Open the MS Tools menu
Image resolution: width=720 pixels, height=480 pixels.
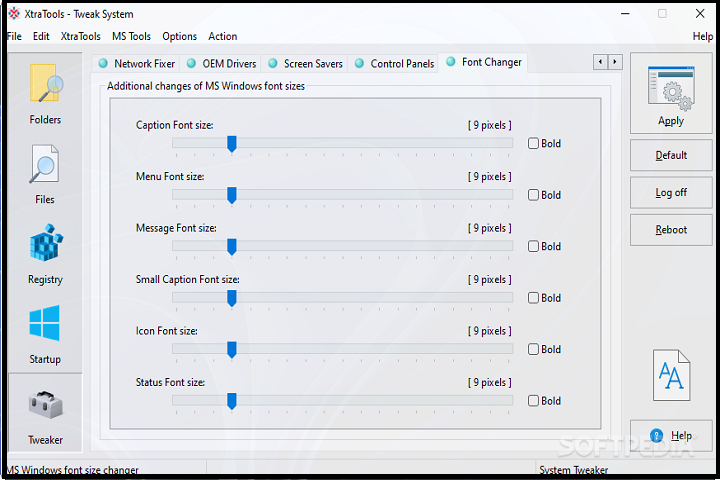(x=131, y=36)
